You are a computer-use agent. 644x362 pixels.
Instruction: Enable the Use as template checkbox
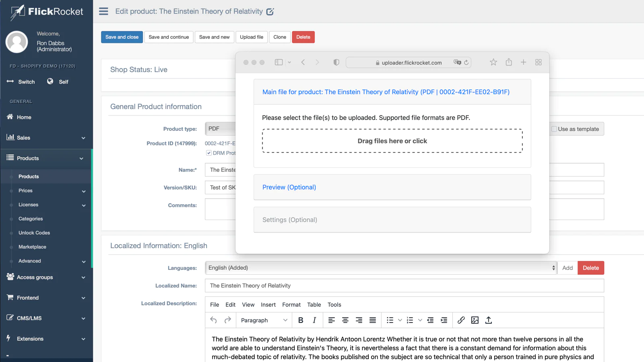click(x=554, y=129)
